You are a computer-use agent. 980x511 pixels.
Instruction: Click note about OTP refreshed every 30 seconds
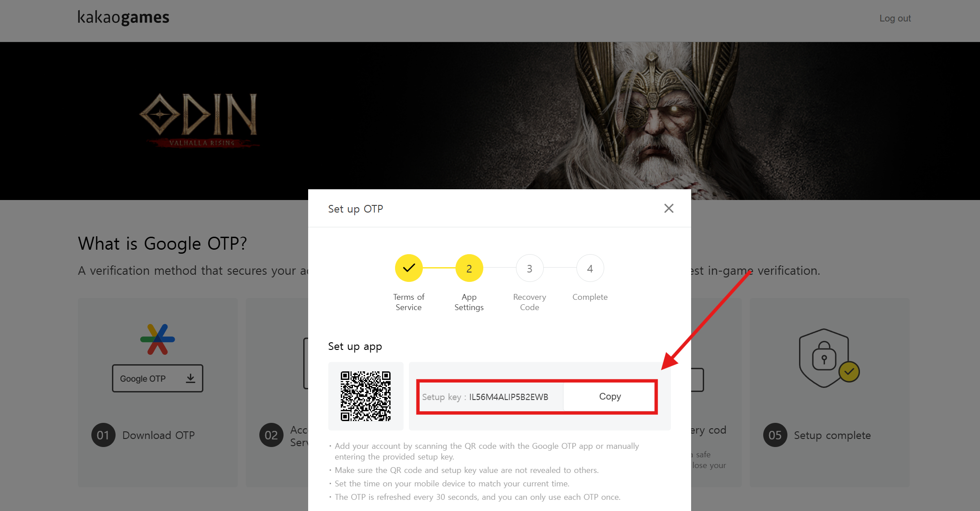click(x=477, y=497)
